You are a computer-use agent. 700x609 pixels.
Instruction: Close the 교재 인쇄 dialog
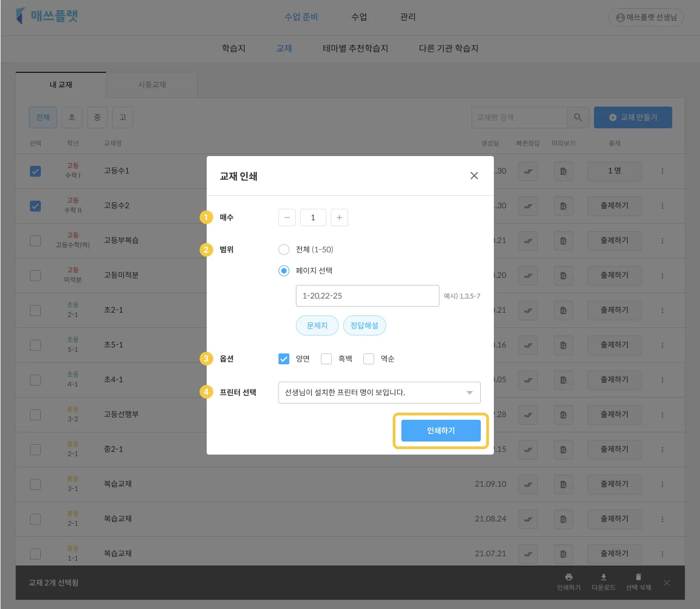pyautogui.click(x=474, y=176)
